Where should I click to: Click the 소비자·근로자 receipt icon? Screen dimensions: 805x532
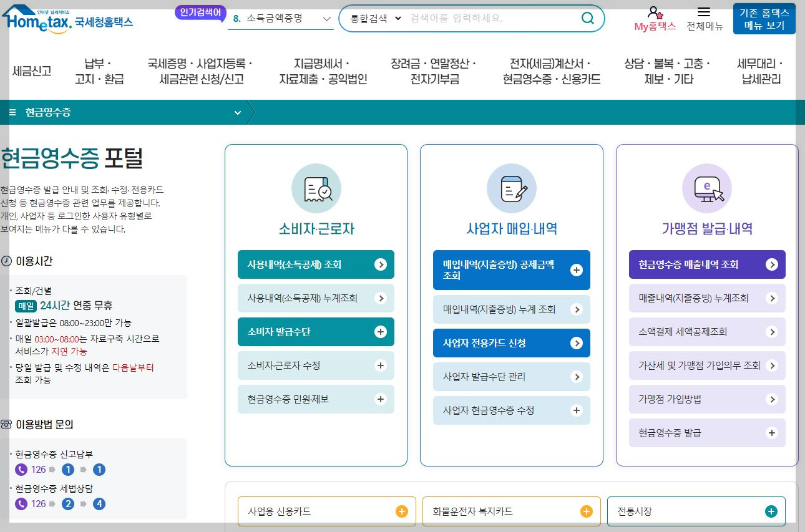[316, 189]
